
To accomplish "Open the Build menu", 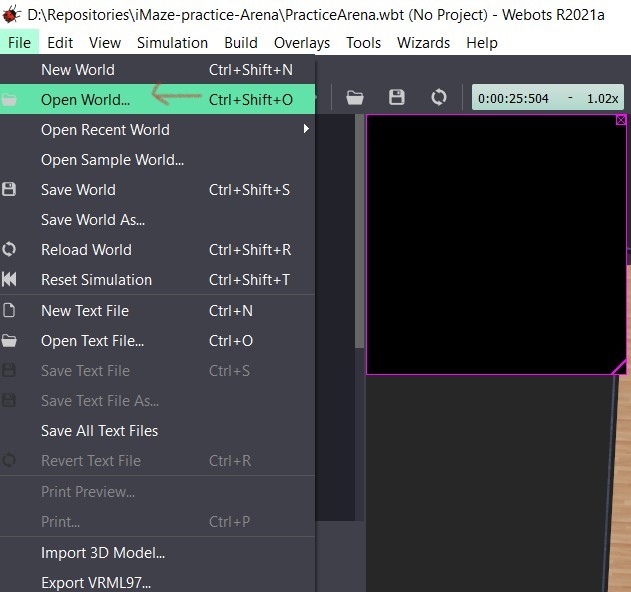I will click(x=241, y=42).
